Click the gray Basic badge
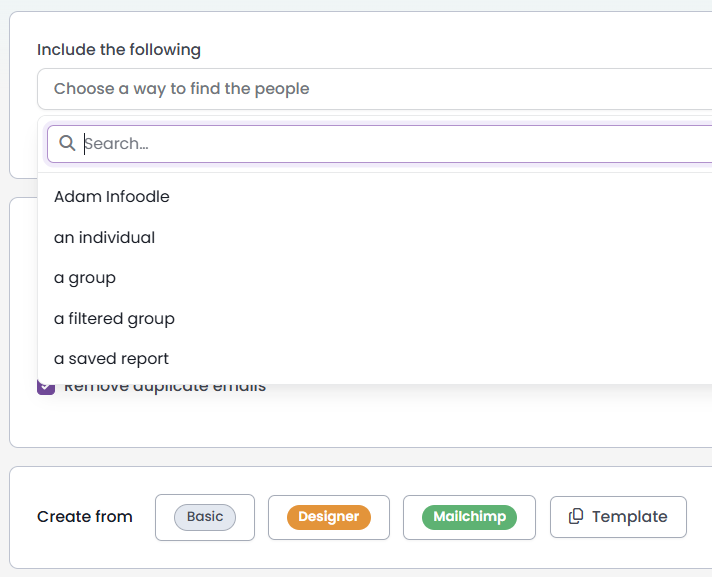Image resolution: width=712 pixels, height=577 pixels. [205, 517]
